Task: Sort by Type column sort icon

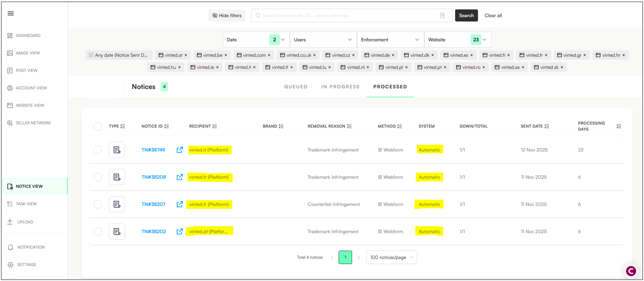Action: pyautogui.click(x=123, y=126)
